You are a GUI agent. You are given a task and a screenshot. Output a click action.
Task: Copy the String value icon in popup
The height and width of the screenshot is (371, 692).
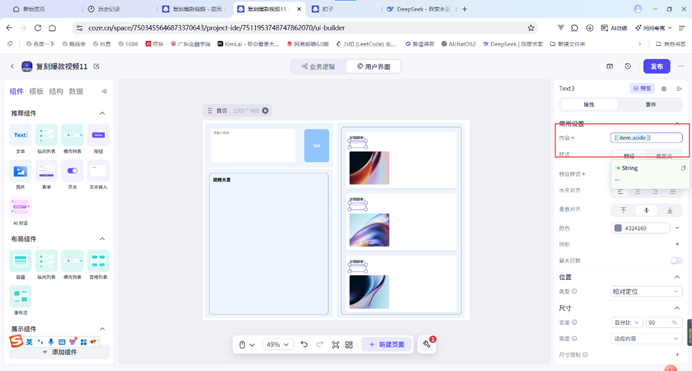683,168
